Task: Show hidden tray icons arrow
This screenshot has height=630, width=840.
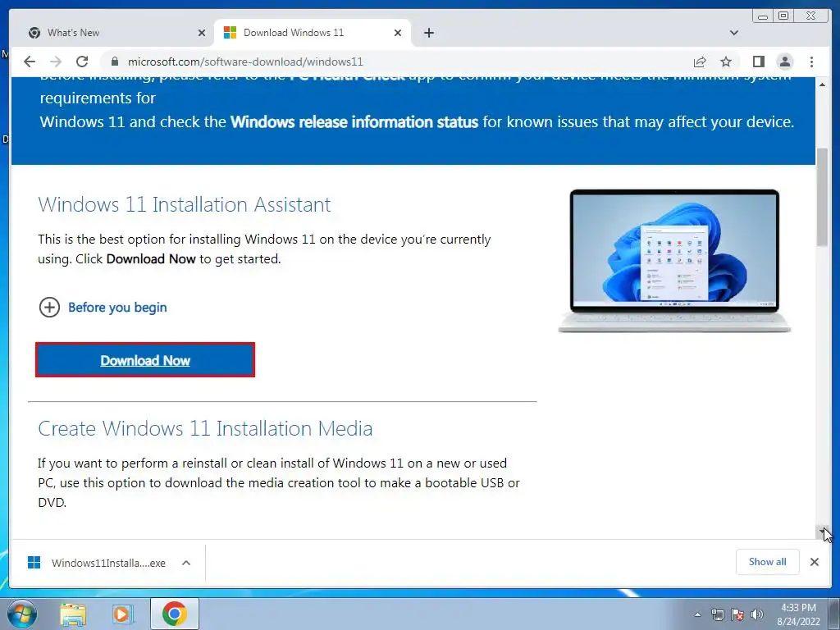Action: pyautogui.click(x=697, y=614)
